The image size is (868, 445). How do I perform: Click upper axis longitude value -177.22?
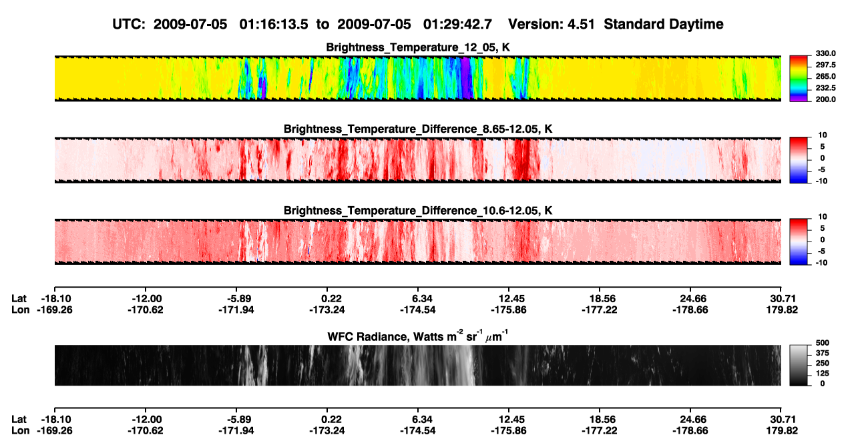599,310
